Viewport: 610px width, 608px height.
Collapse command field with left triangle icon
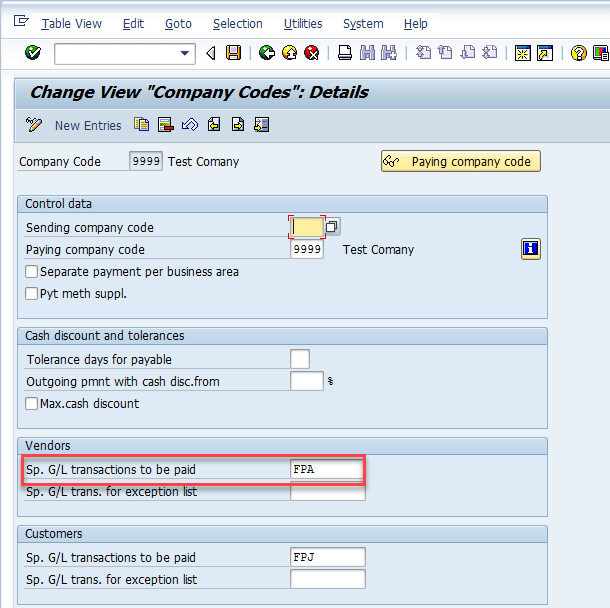click(x=211, y=53)
